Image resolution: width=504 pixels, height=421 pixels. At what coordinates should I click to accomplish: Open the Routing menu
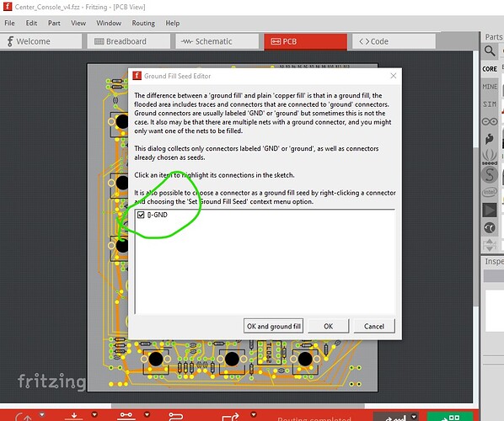pyautogui.click(x=143, y=23)
